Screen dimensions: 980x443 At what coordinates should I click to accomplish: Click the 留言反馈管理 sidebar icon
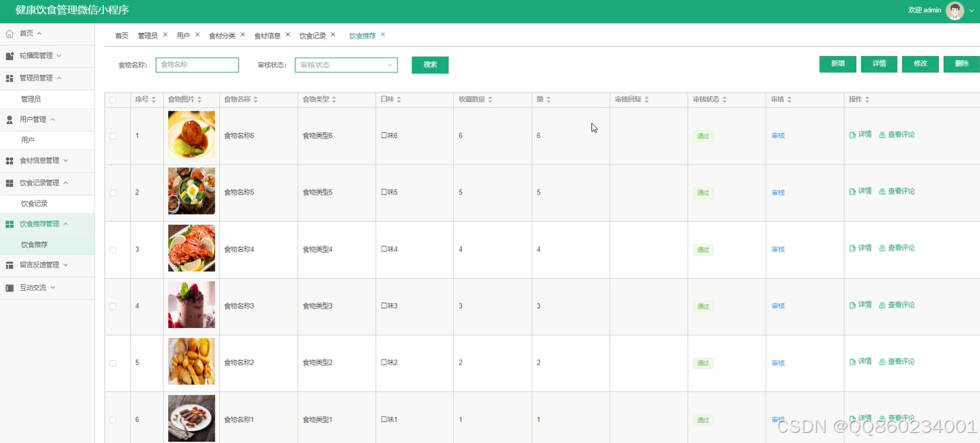pyautogui.click(x=9, y=265)
